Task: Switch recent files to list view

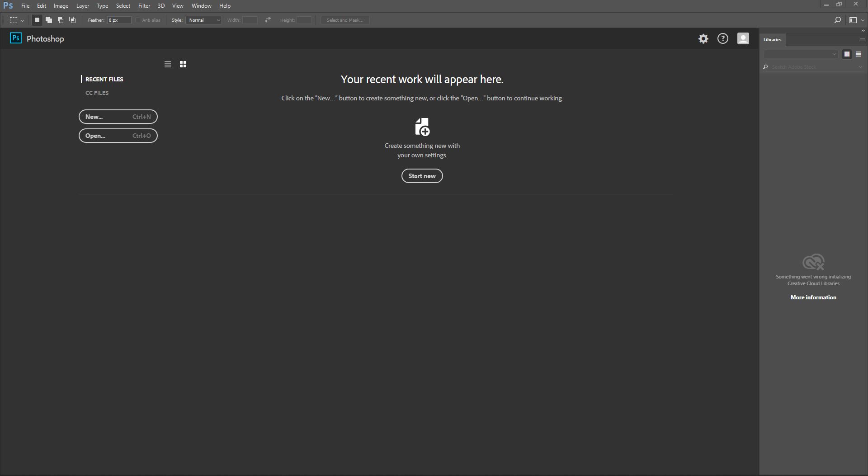Action: pos(168,64)
